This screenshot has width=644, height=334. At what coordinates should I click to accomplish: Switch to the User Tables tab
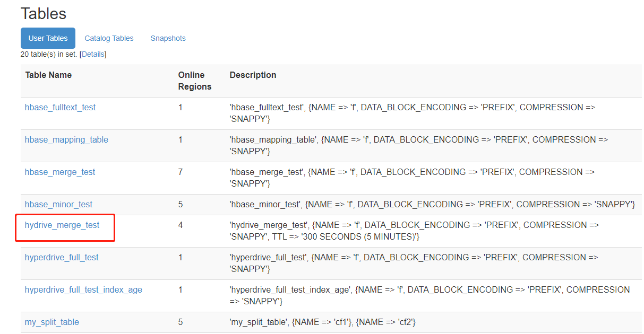pyautogui.click(x=48, y=38)
